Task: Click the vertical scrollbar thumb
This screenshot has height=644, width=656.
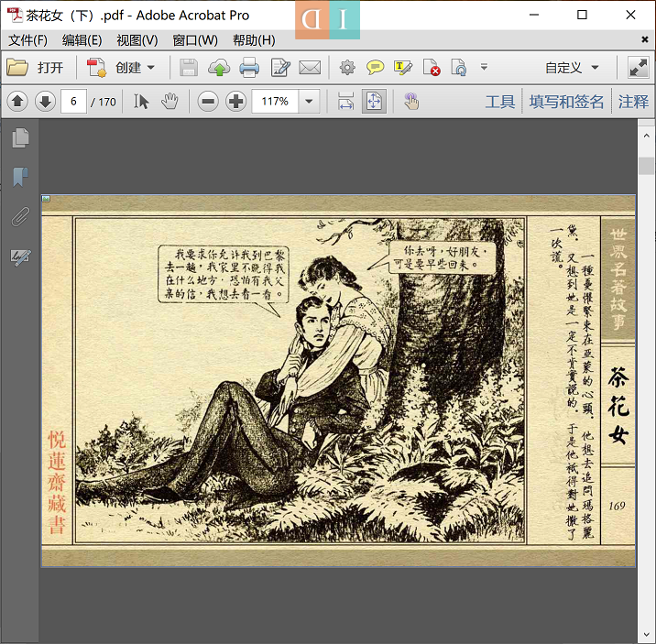Action: (x=646, y=166)
